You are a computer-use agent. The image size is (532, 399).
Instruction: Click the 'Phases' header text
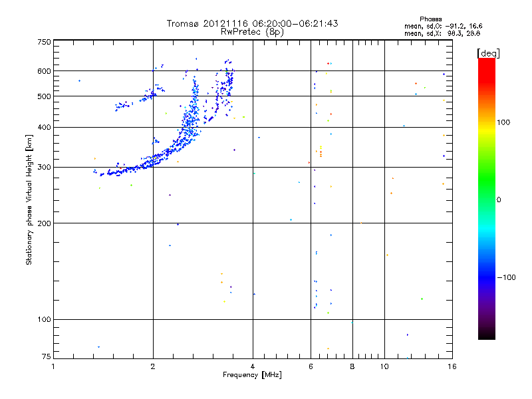coord(430,19)
